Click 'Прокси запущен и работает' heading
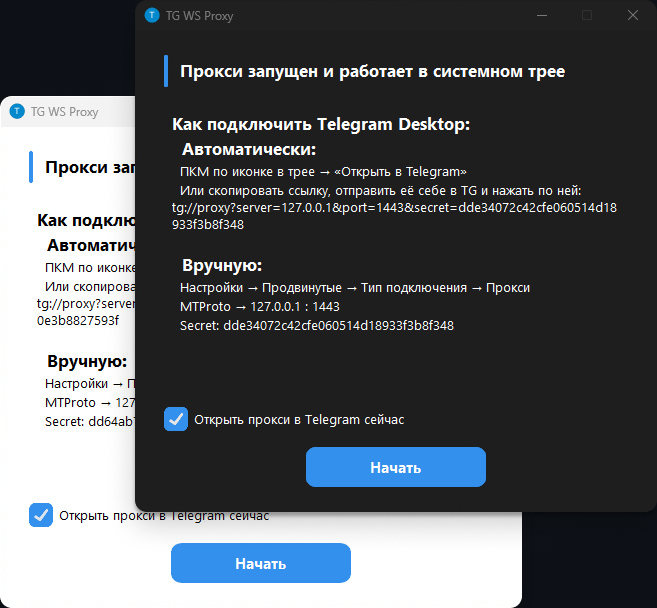This screenshot has height=608, width=657. click(372, 71)
